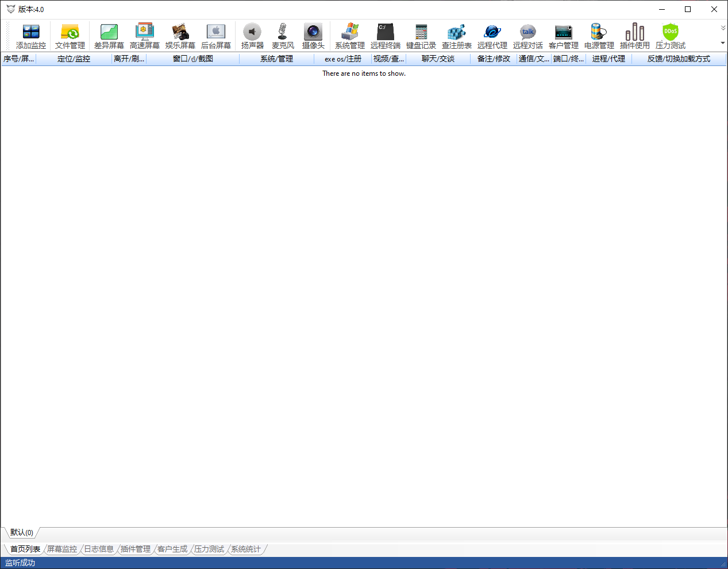
Task: Select the 高速屏幕 toolbar icon
Action: click(145, 36)
